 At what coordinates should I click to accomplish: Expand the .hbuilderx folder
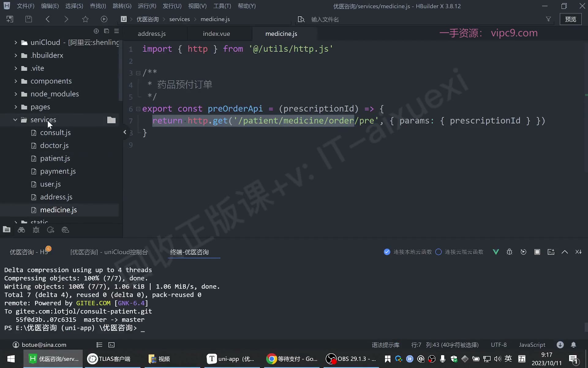pos(16,55)
